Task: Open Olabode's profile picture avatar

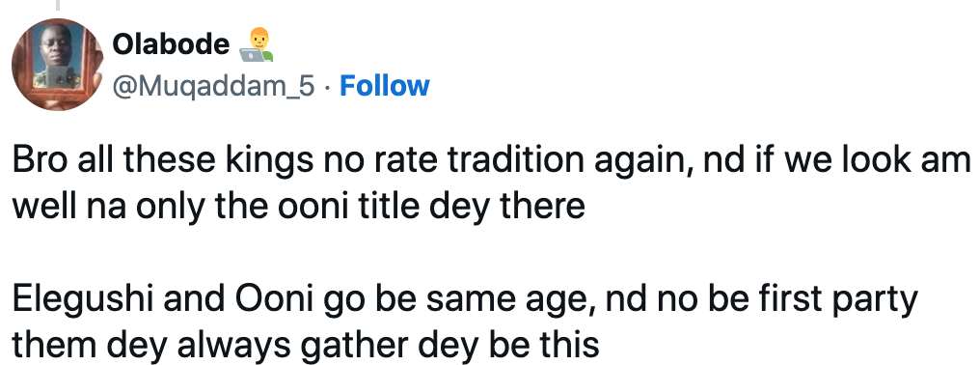Action: pos(57,65)
